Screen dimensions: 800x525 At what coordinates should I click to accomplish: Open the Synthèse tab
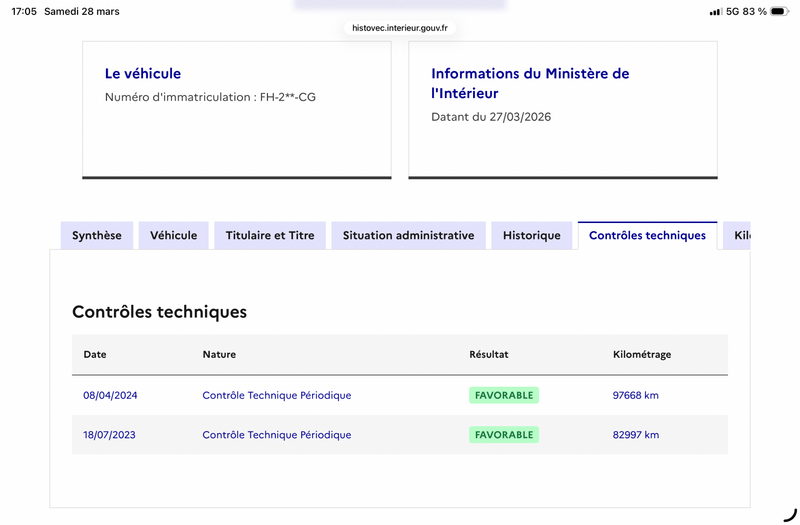tap(97, 236)
